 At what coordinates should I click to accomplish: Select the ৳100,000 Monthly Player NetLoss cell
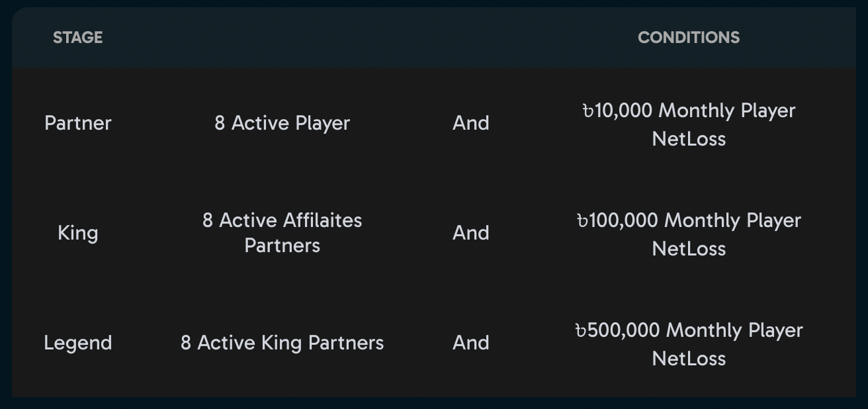688,234
